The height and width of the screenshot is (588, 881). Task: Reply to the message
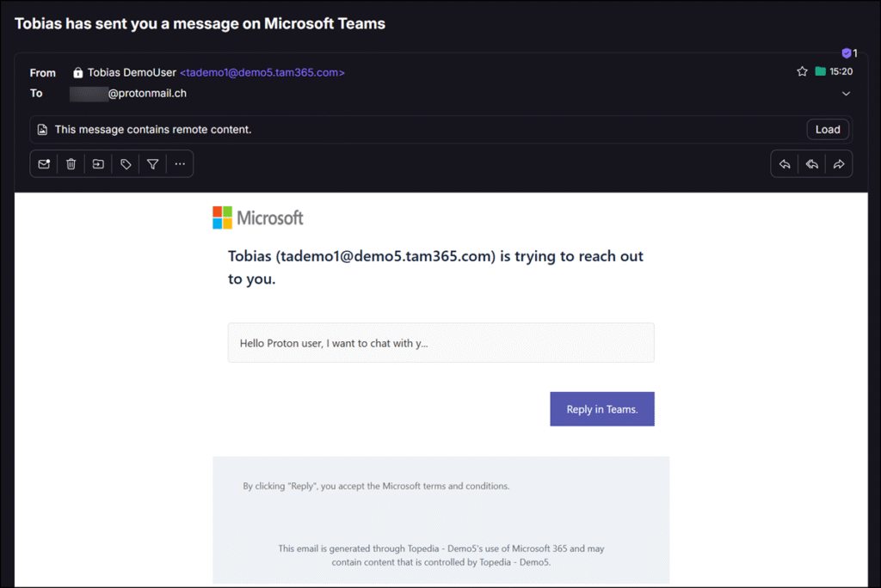click(x=784, y=163)
